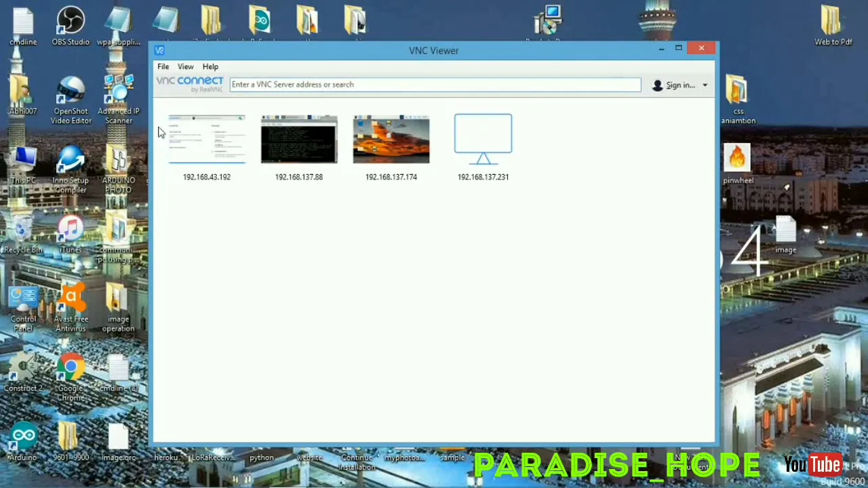868x488 pixels.
Task: Close the VNC Viewer window
Action: tap(701, 48)
